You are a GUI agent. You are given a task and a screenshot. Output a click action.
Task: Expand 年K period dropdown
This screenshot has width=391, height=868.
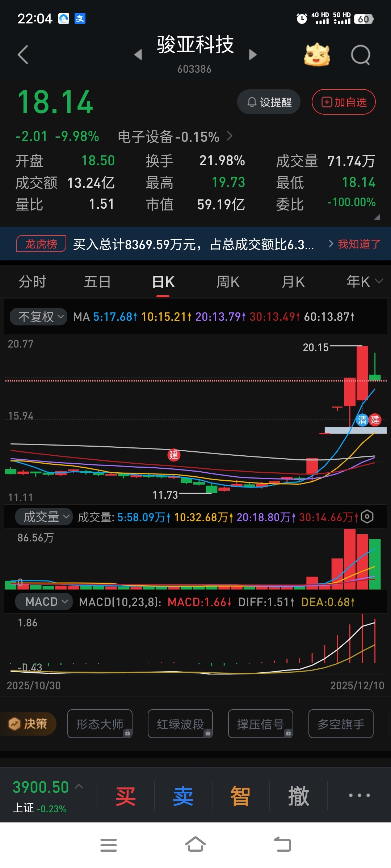(x=364, y=281)
